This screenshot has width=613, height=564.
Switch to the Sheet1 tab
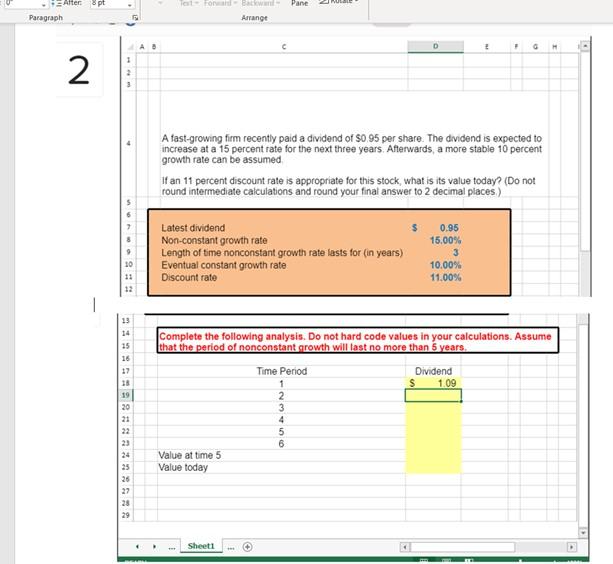point(201,546)
